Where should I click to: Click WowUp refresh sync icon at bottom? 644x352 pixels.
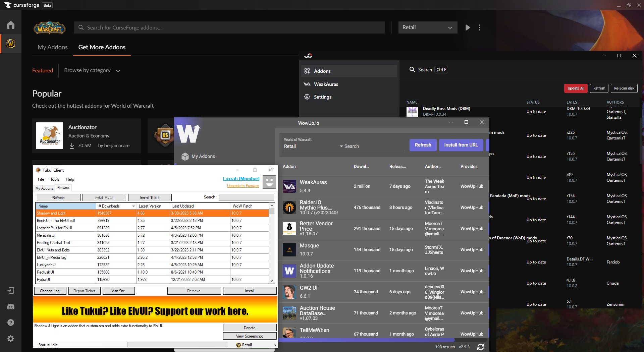pos(480,347)
